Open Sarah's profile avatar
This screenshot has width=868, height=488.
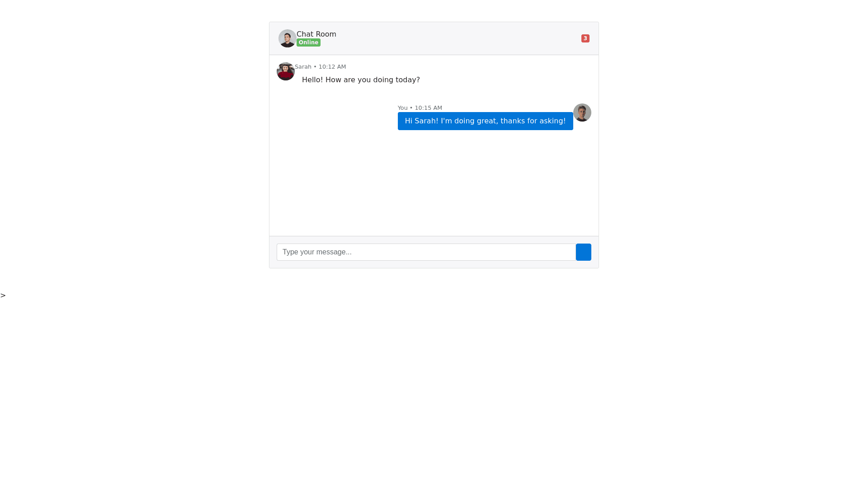[286, 71]
